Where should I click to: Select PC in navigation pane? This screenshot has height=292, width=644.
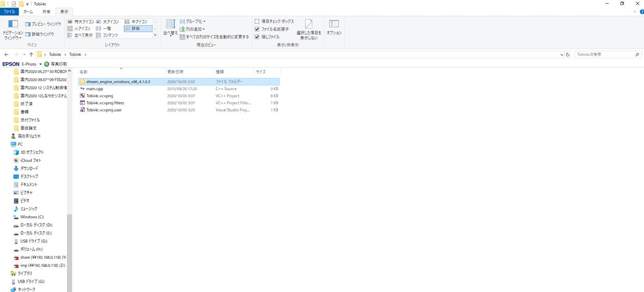(x=16, y=144)
